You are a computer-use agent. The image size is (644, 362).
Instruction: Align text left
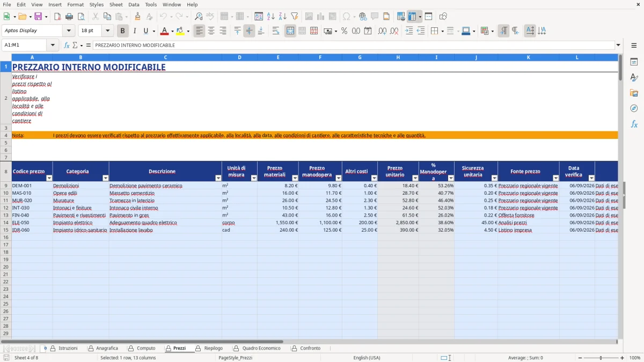click(x=199, y=31)
